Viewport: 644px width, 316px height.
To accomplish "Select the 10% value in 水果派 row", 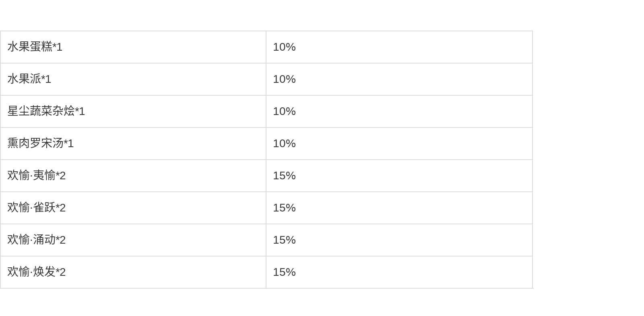I will pos(285,79).
